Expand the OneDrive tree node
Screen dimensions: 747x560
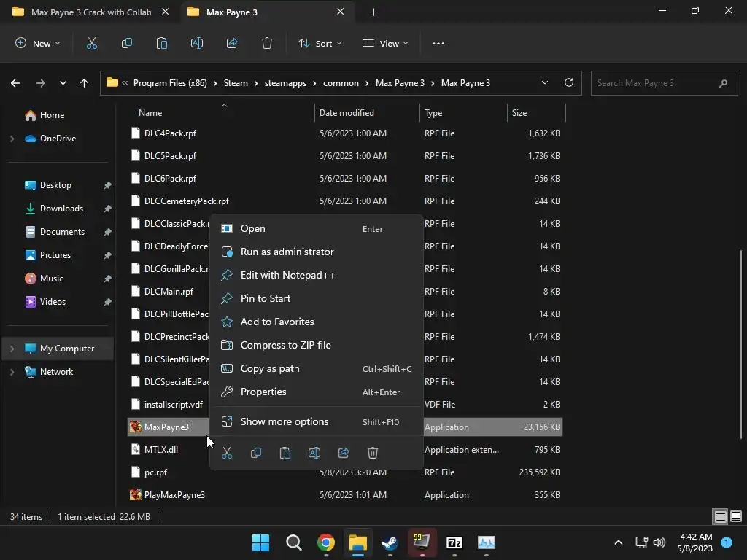pyautogui.click(x=12, y=139)
